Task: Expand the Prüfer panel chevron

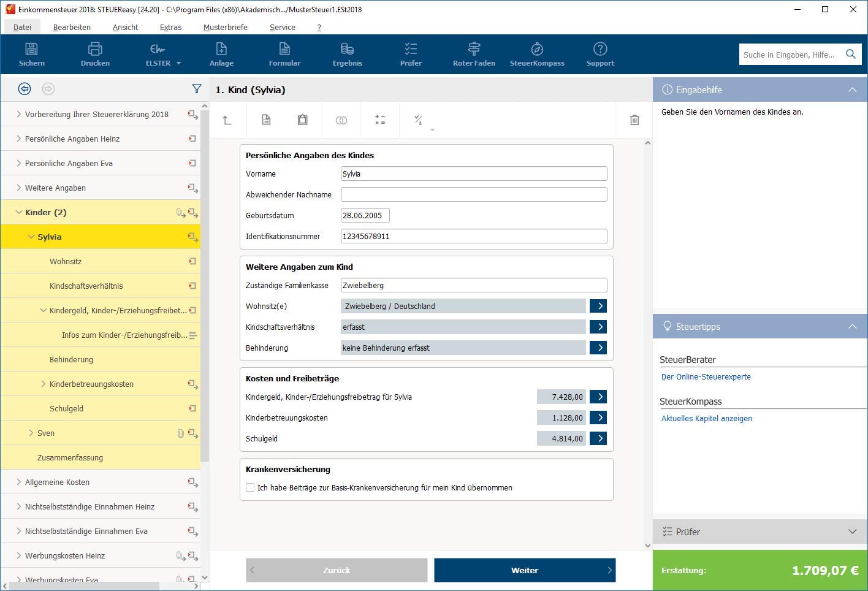Action: tap(852, 532)
